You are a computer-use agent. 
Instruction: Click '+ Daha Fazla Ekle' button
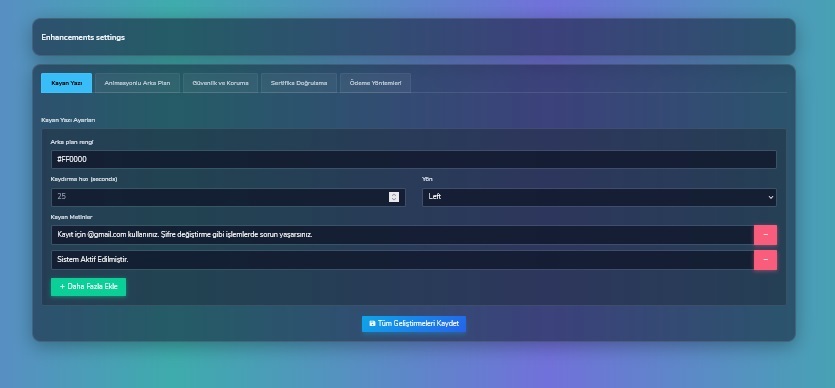click(88, 287)
